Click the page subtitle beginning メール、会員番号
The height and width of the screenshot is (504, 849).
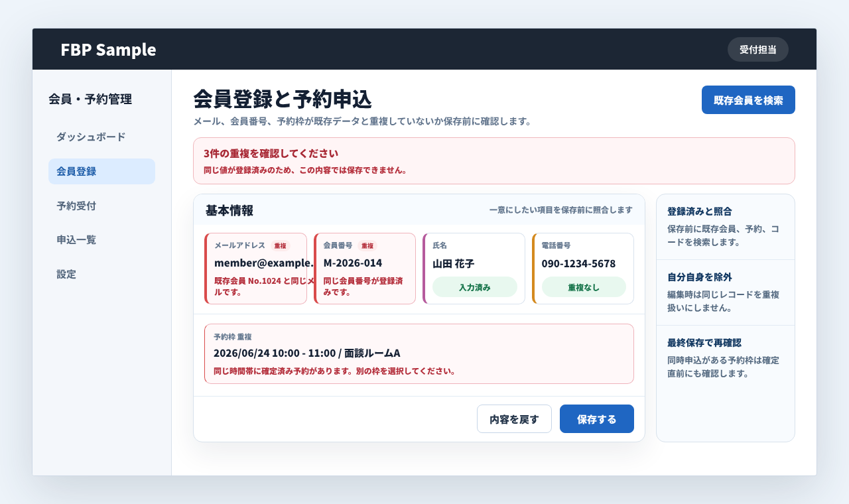click(362, 122)
